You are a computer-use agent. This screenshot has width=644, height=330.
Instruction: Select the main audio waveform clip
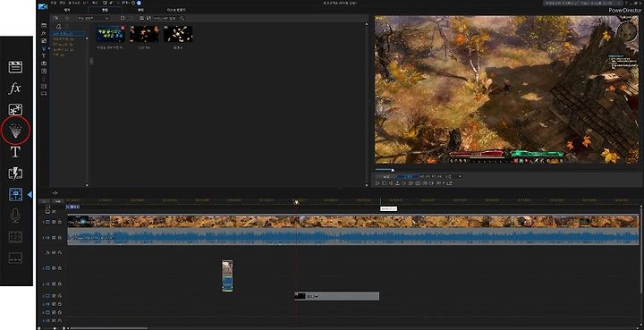tap(353, 237)
